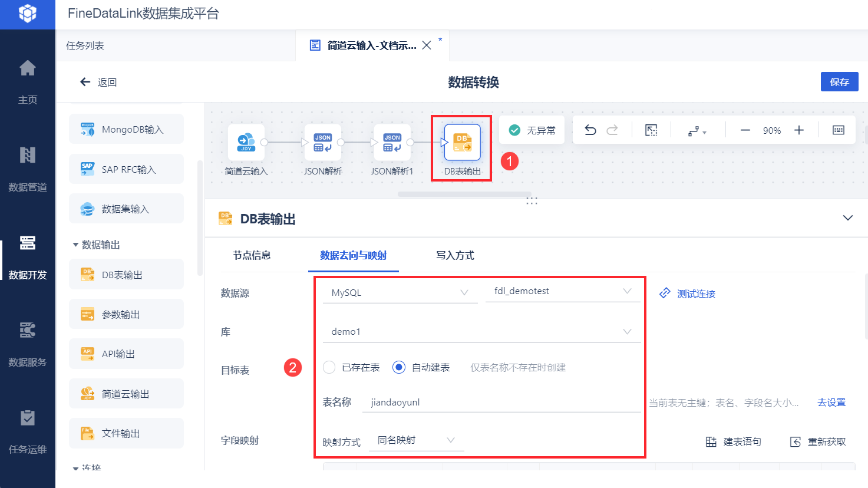868x488 pixels.
Task: Open the 任务列表 tab
Action: pyautogui.click(x=85, y=45)
